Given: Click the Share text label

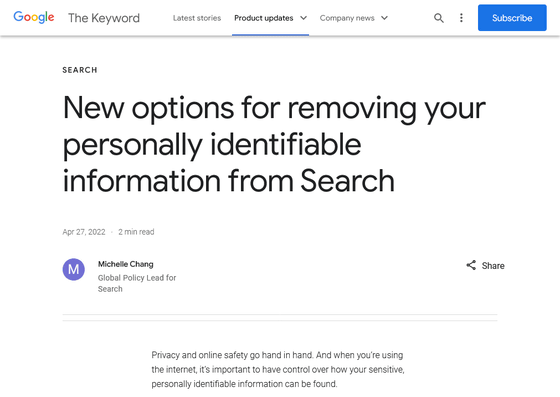Looking at the screenshot, I should [493, 266].
